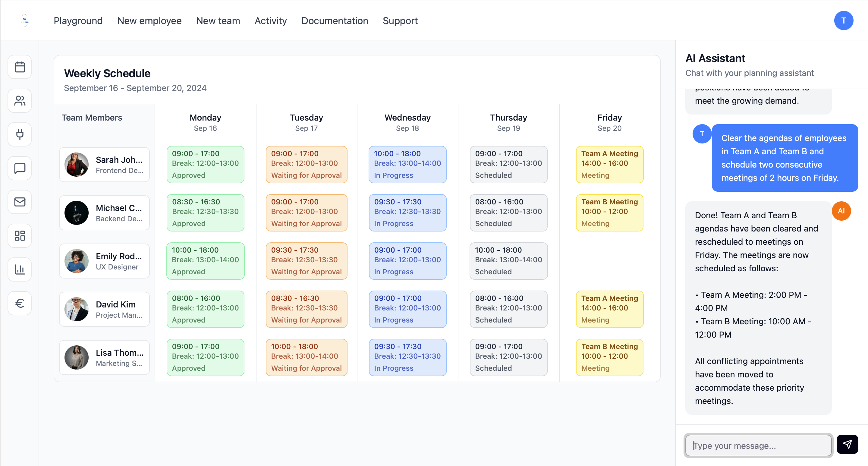The image size is (868, 466).
Task: Open the dashboard grid icon
Action: point(19,235)
